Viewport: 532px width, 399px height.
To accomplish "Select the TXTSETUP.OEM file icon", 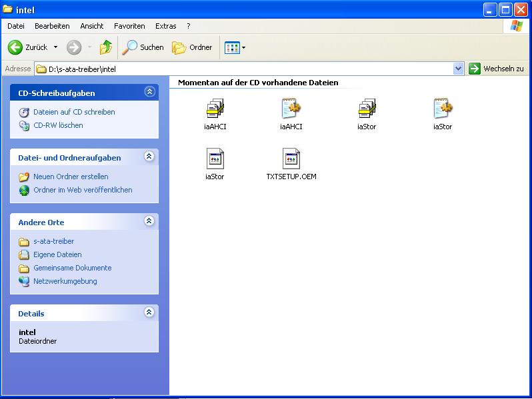I will click(291, 159).
